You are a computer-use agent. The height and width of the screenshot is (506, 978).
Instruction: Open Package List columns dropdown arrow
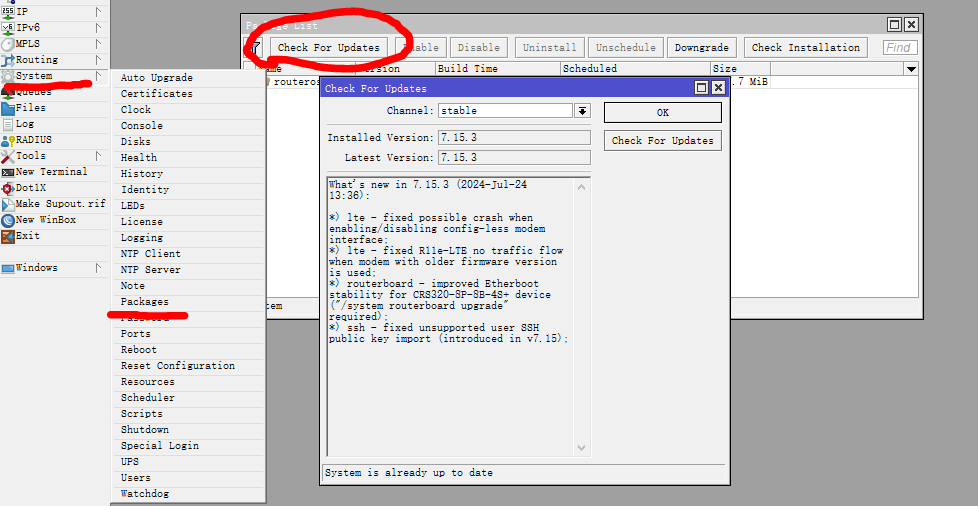pyautogui.click(x=911, y=69)
